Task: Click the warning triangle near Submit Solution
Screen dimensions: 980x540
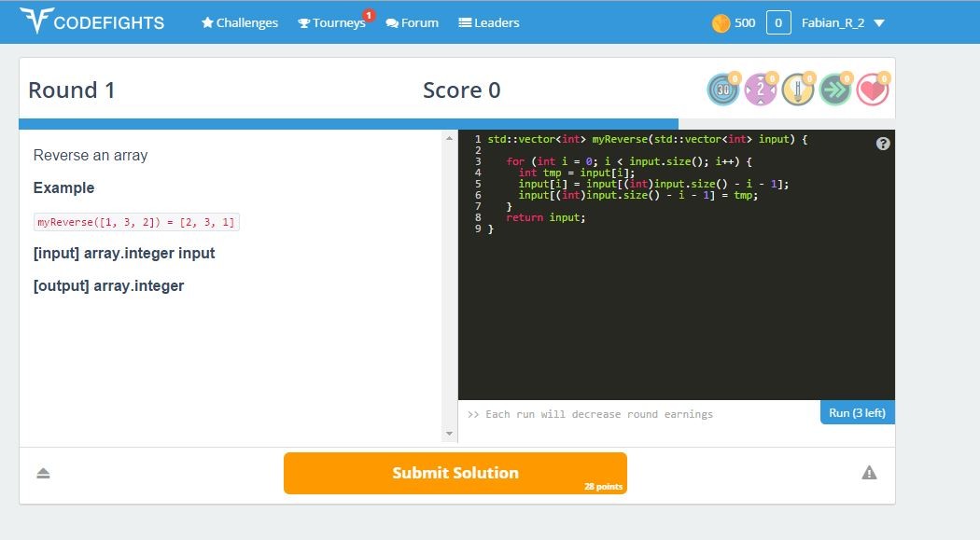Action: click(x=869, y=473)
